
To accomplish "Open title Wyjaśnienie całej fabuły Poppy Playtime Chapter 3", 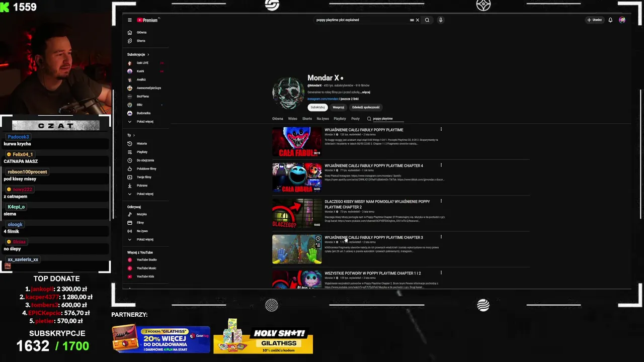I will 374,237.
